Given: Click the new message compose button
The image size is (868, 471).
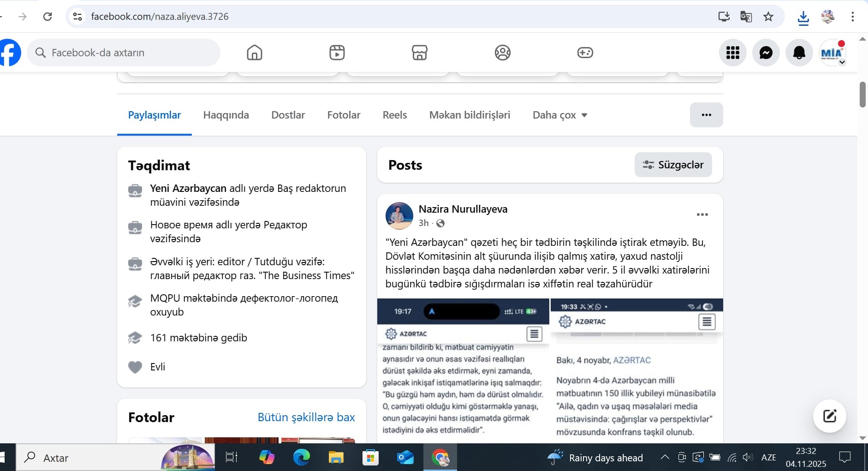Looking at the screenshot, I should 829,416.
